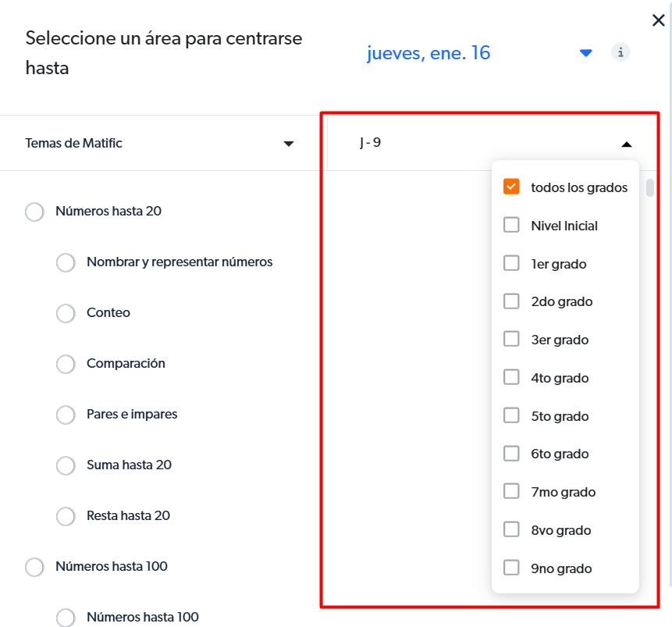Close the area selection dialog
The height and width of the screenshot is (627, 672).
[x=658, y=20]
